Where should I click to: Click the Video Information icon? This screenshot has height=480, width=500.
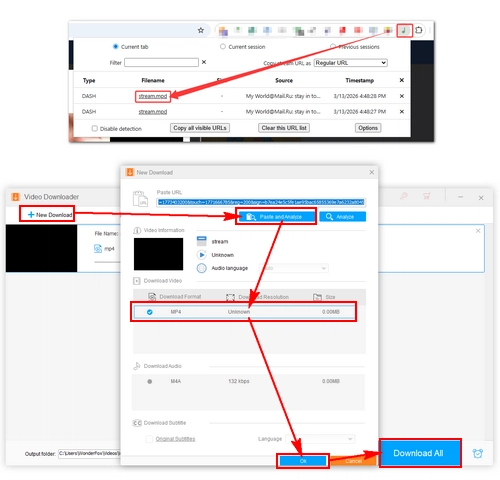pyautogui.click(x=137, y=230)
